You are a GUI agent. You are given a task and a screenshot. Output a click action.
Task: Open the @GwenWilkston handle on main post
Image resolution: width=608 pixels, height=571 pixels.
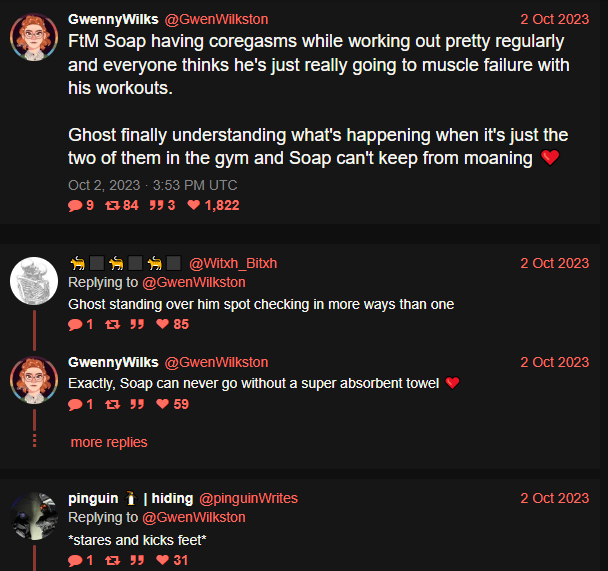coord(216,19)
